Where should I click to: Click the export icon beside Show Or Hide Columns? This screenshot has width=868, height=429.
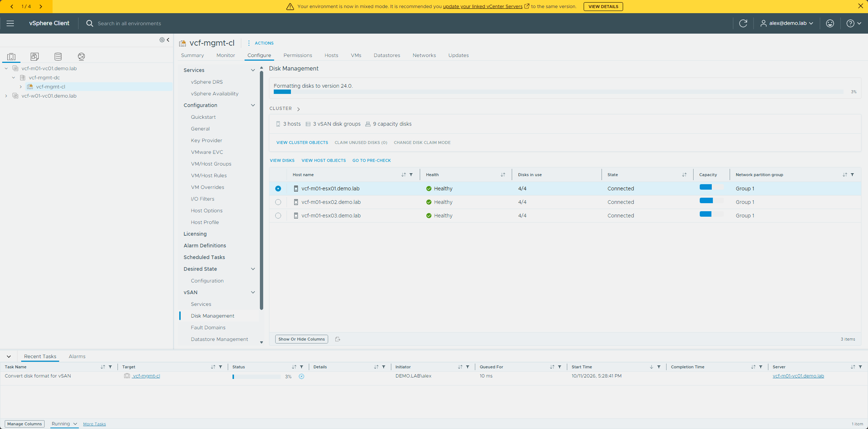point(338,339)
